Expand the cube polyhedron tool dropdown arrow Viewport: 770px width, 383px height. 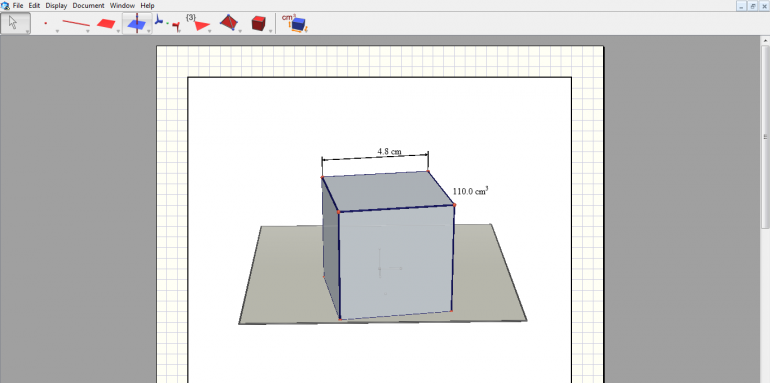click(x=271, y=31)
